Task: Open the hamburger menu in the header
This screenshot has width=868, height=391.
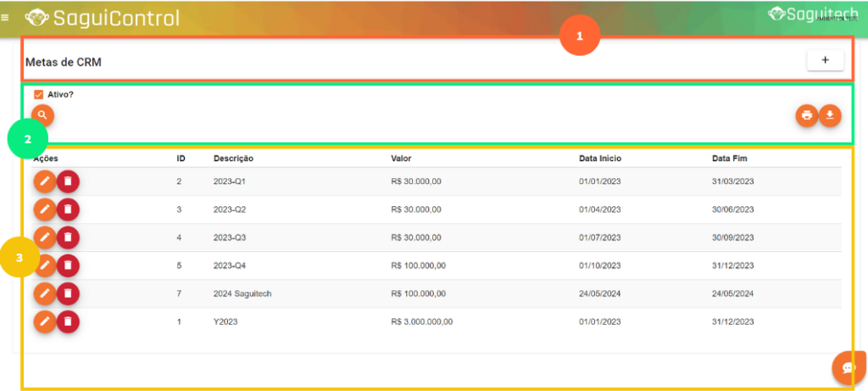Action: (x=6, y=17)
